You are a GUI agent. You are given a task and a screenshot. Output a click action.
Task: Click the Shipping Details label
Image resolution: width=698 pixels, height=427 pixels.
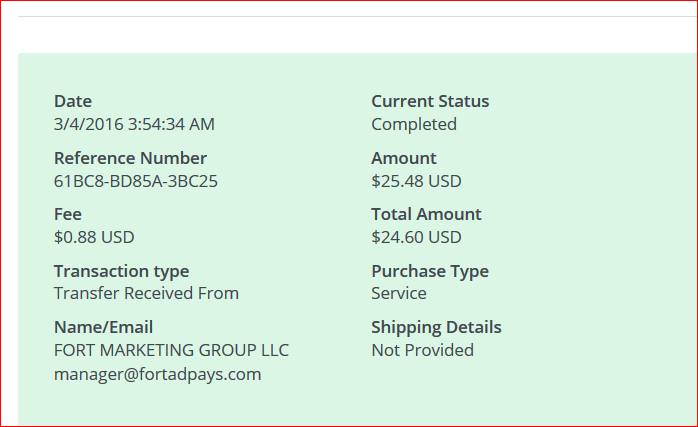tap(436, 327)
